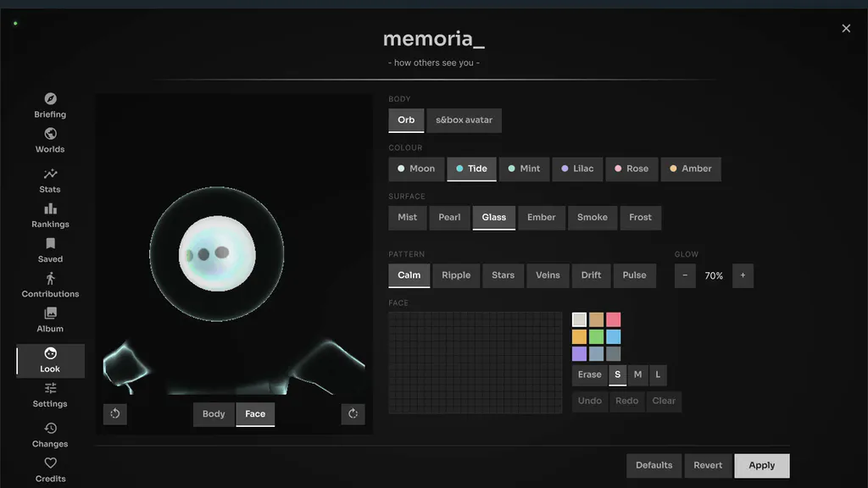This screenshot has height=488, width=868.
Task: Select the Lilac colour option
Action: pyautogui.click(x=577, y=169)
